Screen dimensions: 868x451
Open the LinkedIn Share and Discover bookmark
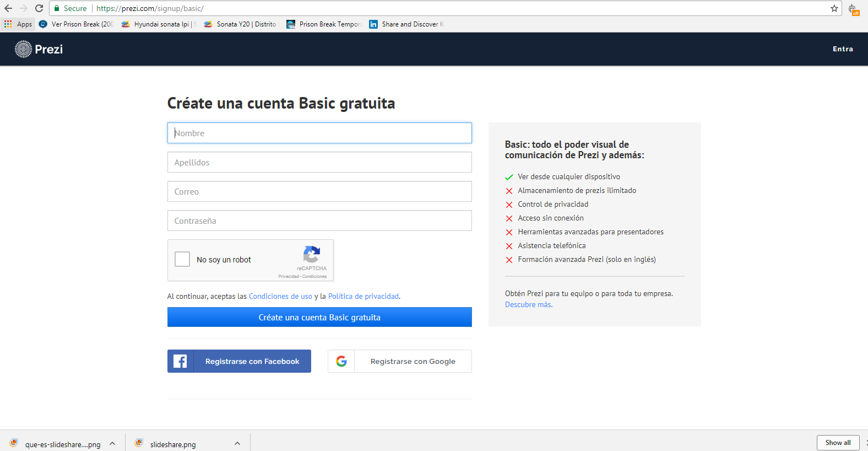[406, 24]
